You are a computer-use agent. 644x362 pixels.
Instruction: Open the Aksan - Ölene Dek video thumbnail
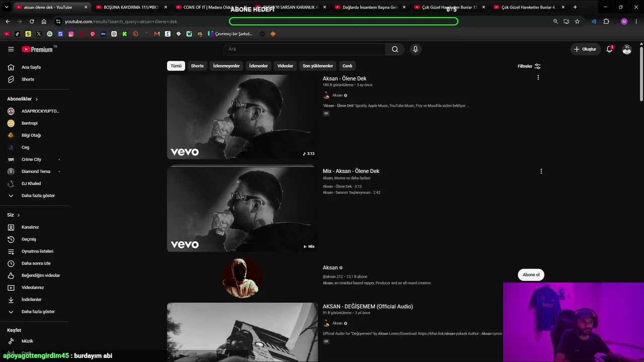[243, 117]
